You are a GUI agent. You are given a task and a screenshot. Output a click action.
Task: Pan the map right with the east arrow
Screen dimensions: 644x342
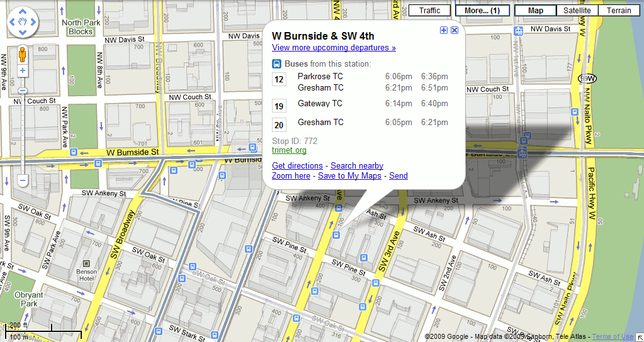click(x=33, y=22)
